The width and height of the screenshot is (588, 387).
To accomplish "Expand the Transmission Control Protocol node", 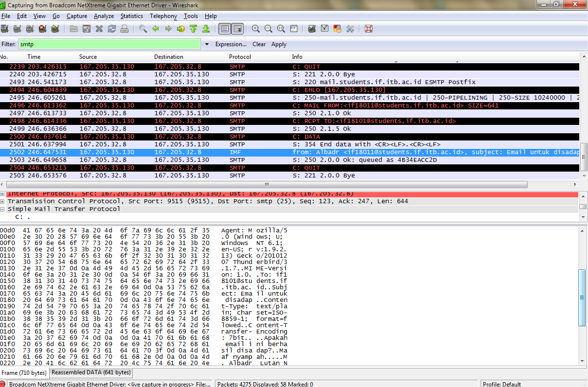I will pos(3,201).
